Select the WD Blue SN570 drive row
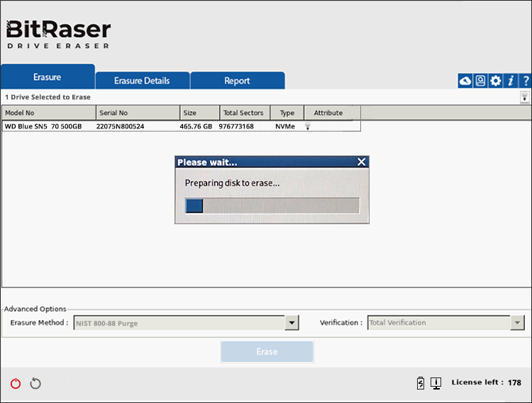Screen dimensions: 532x403 [x=142, y=126]
